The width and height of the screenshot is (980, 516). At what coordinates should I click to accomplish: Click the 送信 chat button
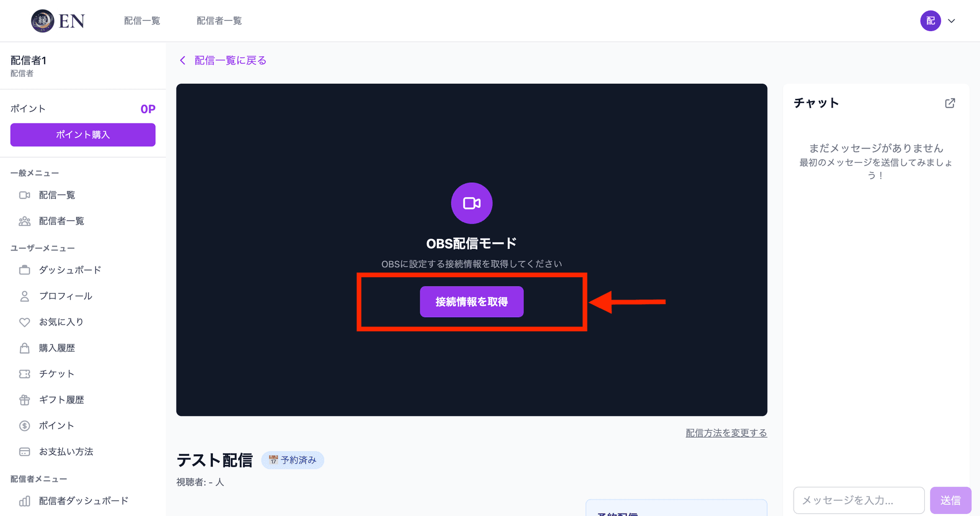[x=950, y=500]
